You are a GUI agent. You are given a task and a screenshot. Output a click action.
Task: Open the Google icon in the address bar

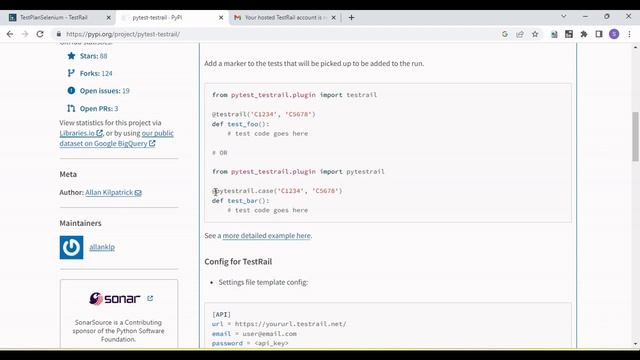505,34
